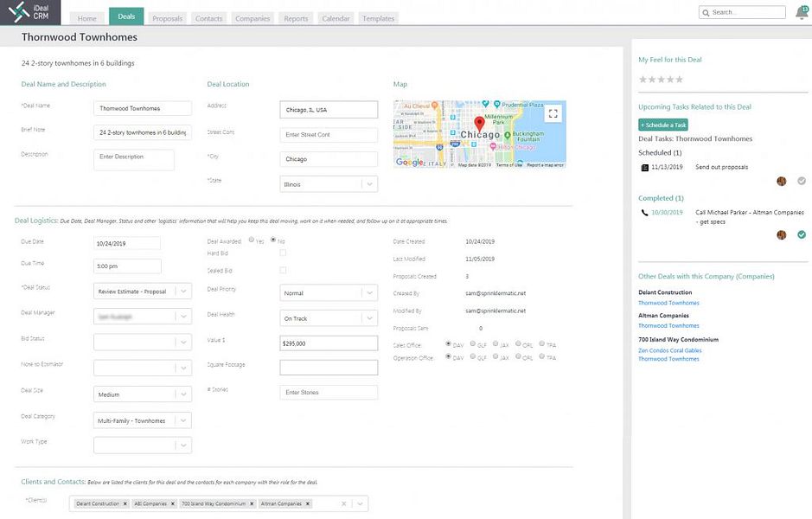Select TPA for Sales Office
The height and width of the screenshot is (519, 812).
point(541,343)
